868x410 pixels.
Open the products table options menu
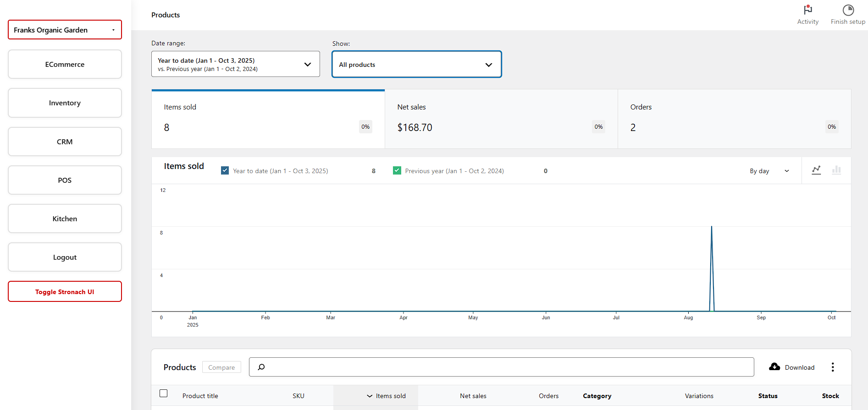[833, 367]
